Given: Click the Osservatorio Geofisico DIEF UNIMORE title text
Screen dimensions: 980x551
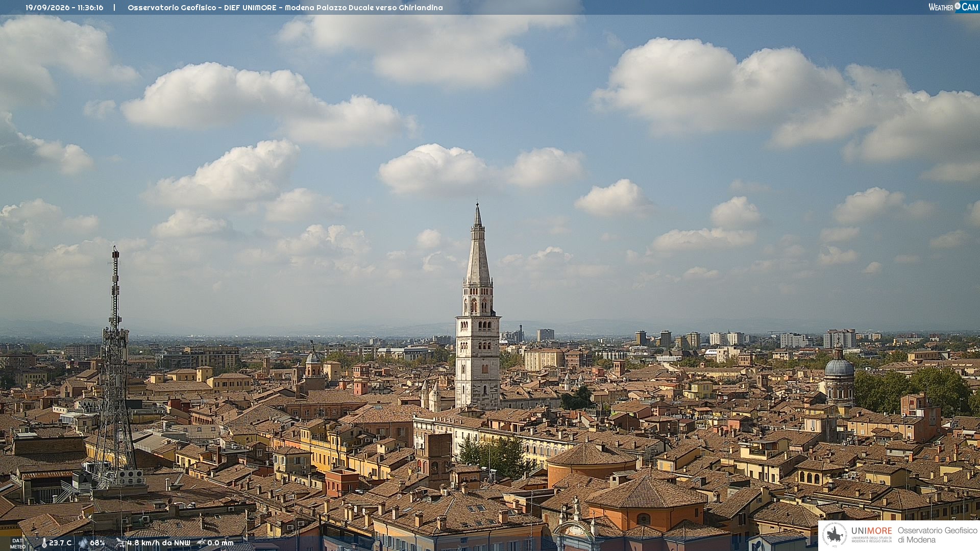Looking at the screenshot, I should (x=285, y=8).
